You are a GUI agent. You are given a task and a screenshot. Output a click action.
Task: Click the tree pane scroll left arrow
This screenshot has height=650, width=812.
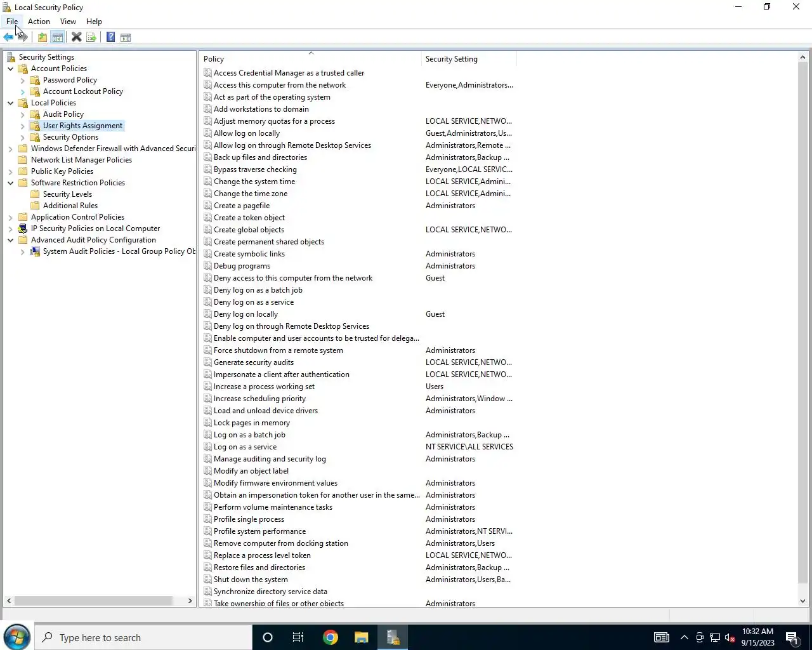(x=9, y=600)
